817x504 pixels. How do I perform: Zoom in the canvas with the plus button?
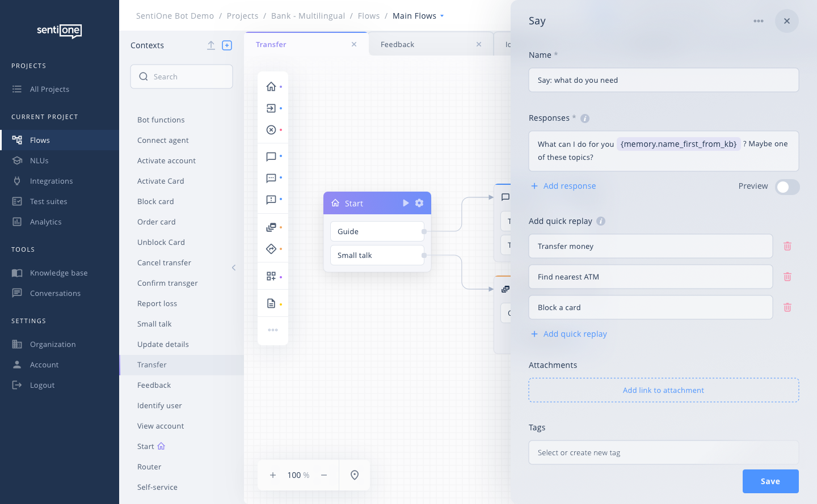tap(273, 475)
